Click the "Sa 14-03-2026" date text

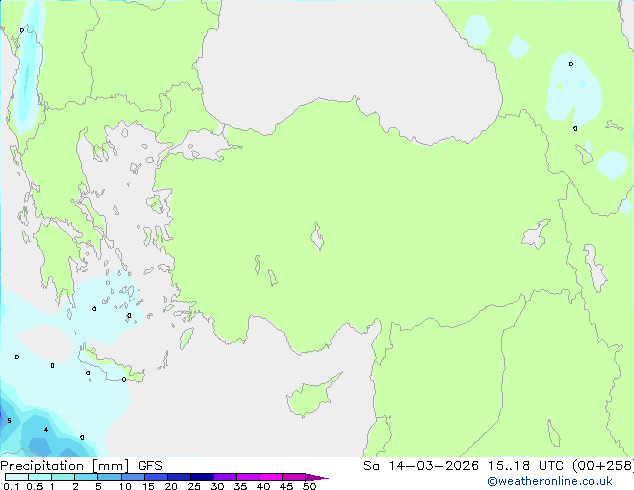click(x=421, y=466)
